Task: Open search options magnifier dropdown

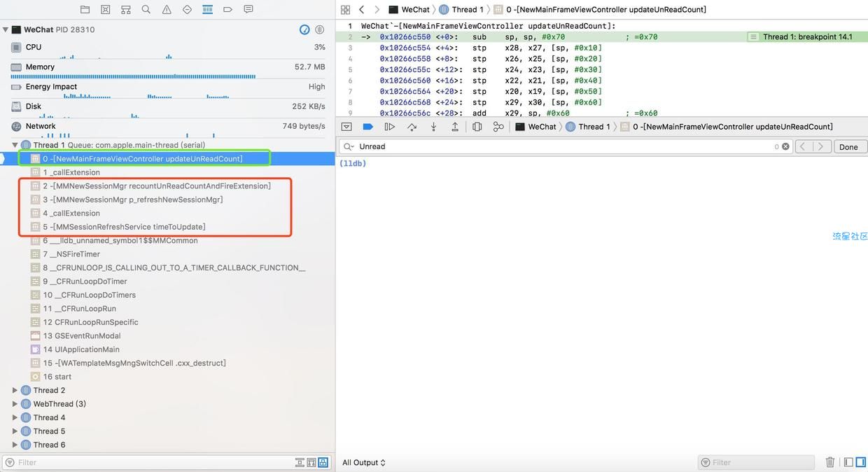Action: [x=348, y=146]
